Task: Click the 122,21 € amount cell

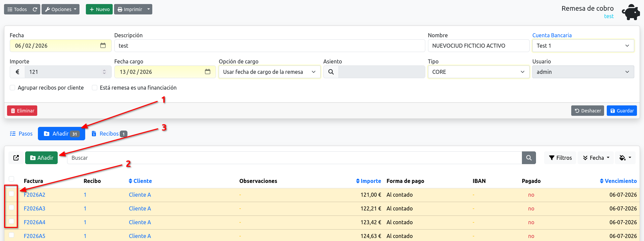Action: pos(371,208)
